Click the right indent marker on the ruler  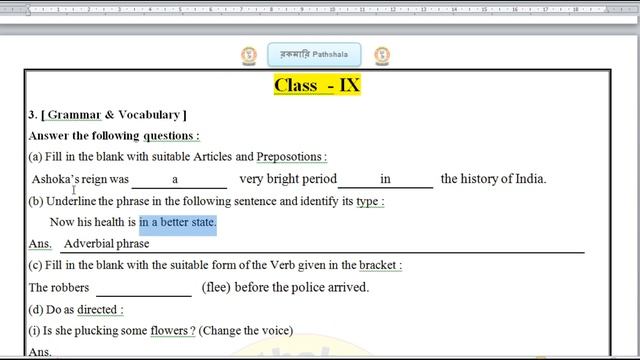pos(607,9)
